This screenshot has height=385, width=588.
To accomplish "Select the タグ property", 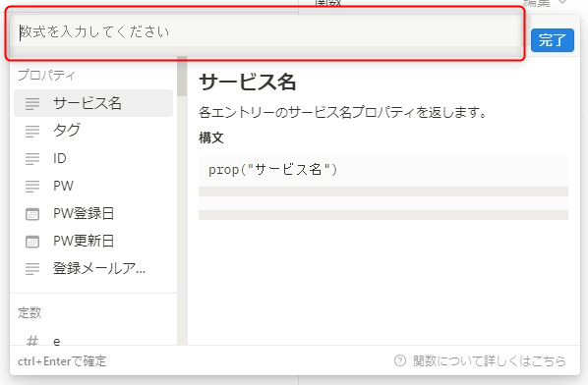I will [x=93, y=131].
